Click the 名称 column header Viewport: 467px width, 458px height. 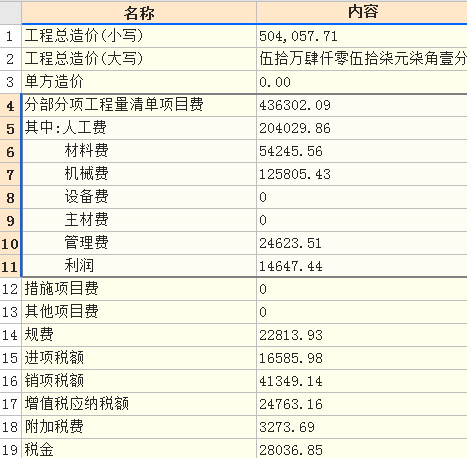139,13
